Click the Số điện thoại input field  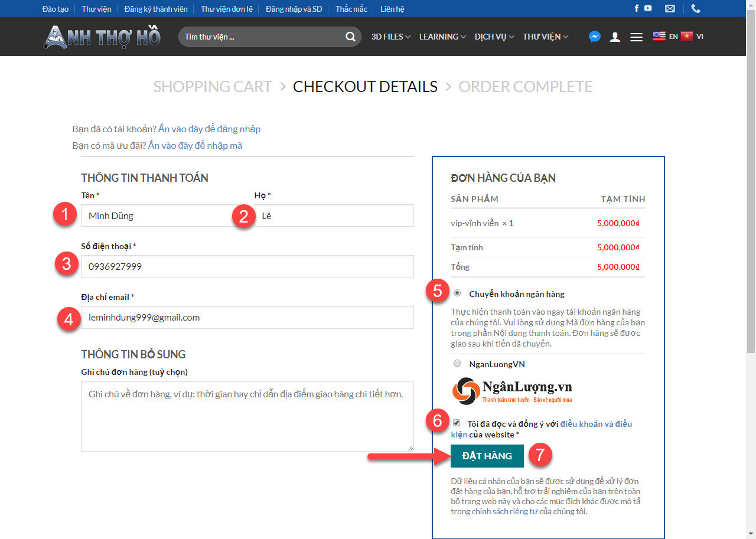coord(247,266)
